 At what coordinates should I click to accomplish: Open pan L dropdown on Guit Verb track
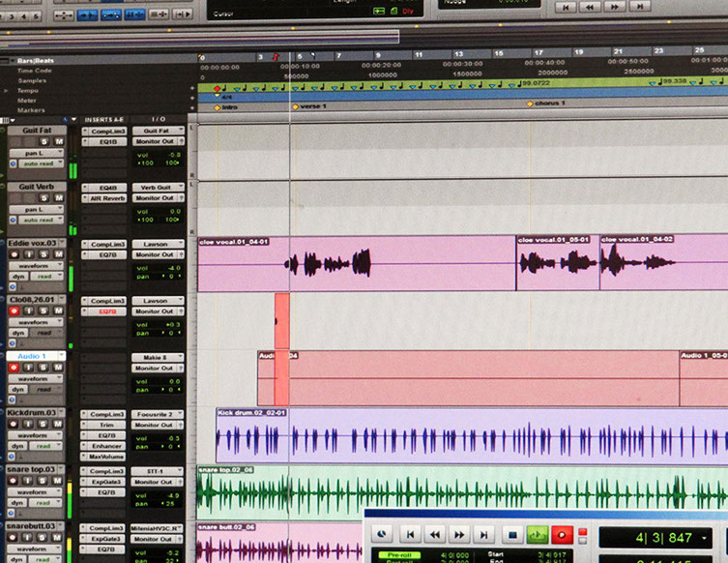tap(37, 210)
